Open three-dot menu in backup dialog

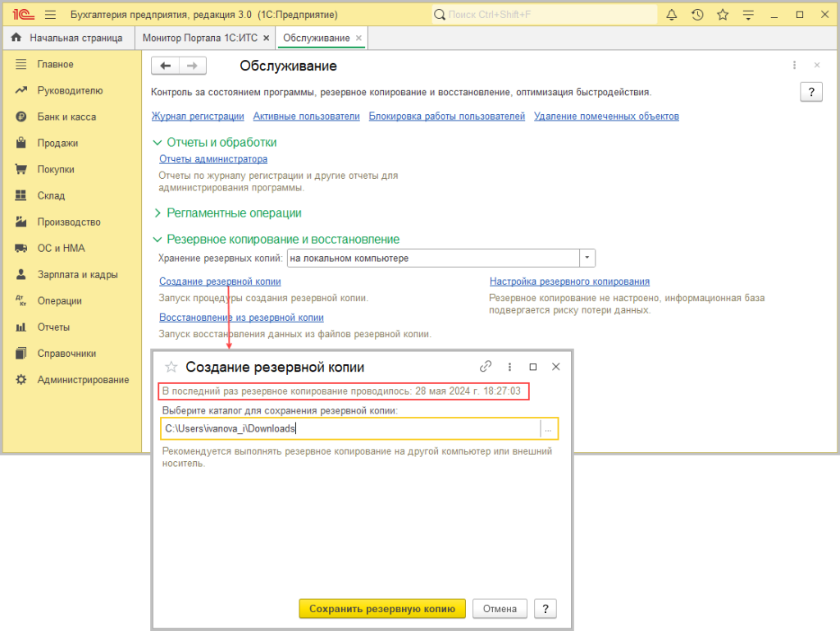point(509,367)
